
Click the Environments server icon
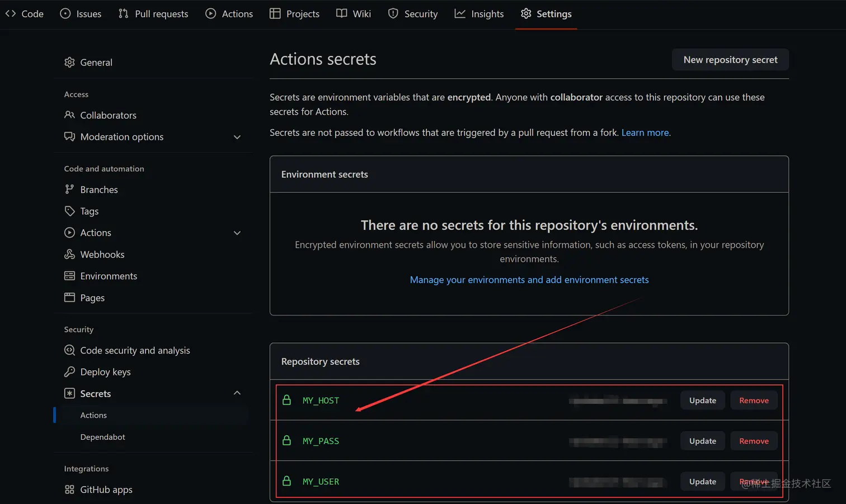click(x=69, y=276)
